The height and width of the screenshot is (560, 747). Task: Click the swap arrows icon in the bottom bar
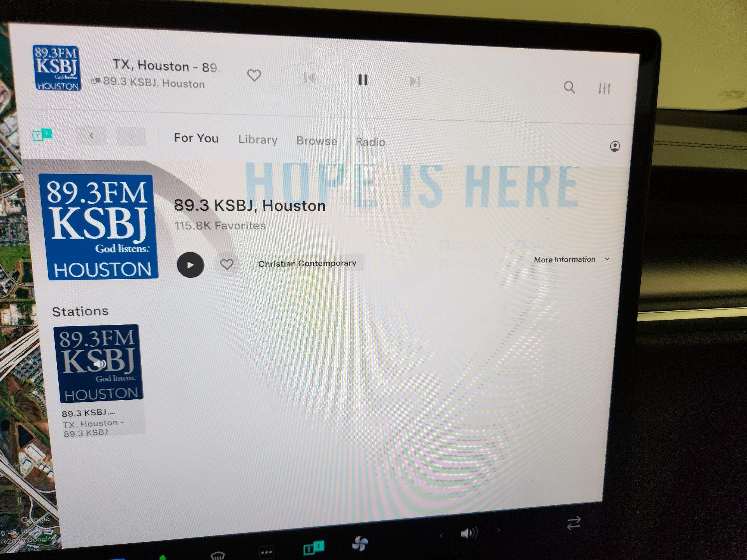[574, 523]
